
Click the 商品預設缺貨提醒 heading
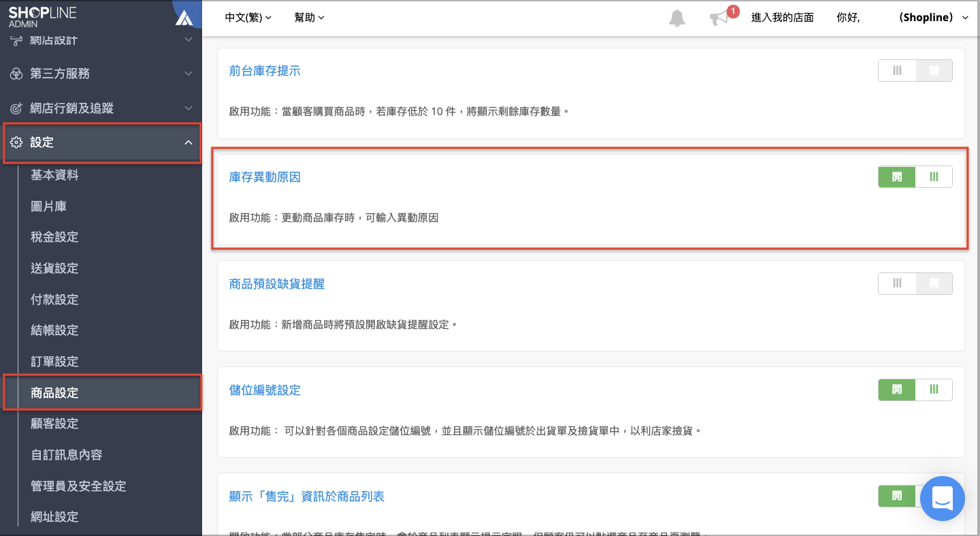[x=277, y=283]
